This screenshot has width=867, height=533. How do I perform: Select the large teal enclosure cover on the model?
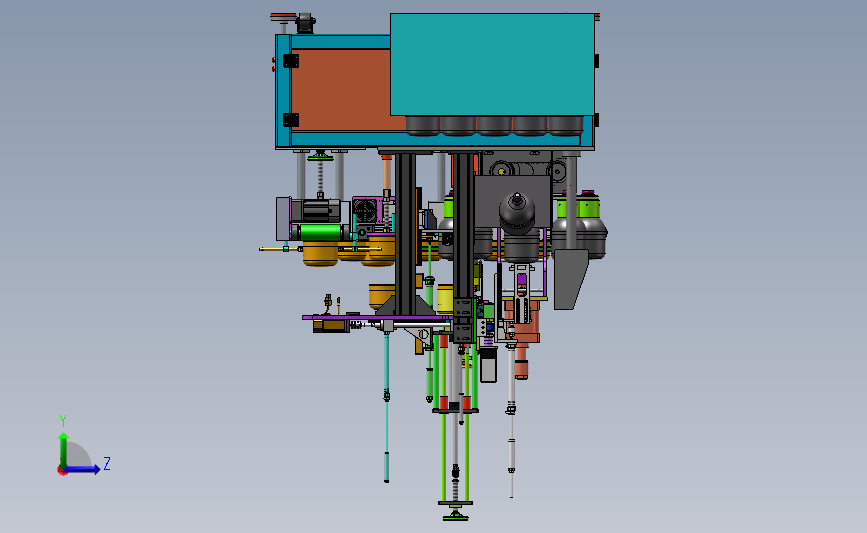point(492,65)
